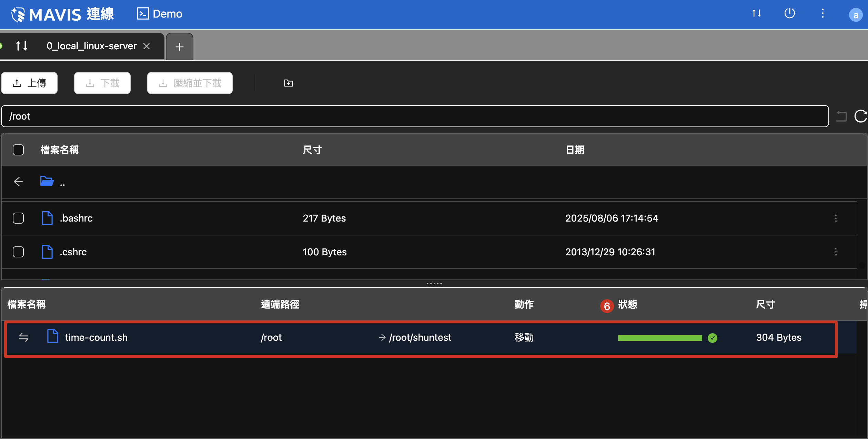Switch to the 0_local_linux-server tab

click(91, 46)
